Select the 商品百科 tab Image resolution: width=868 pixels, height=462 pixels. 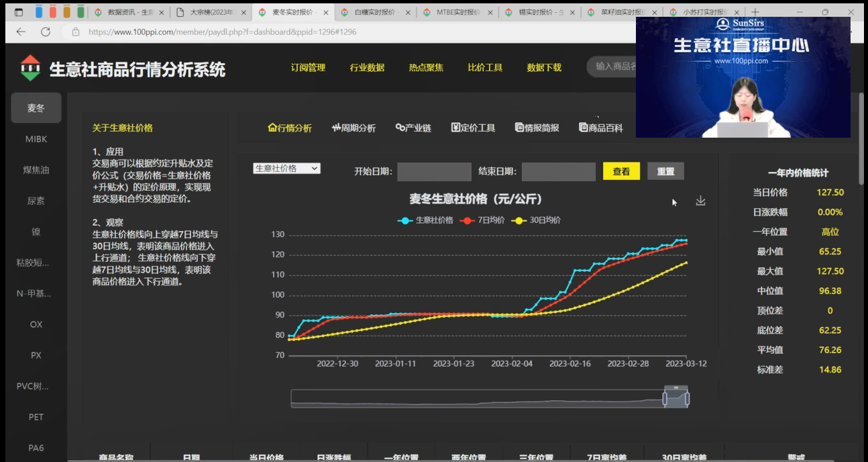[x=600, y=128]
